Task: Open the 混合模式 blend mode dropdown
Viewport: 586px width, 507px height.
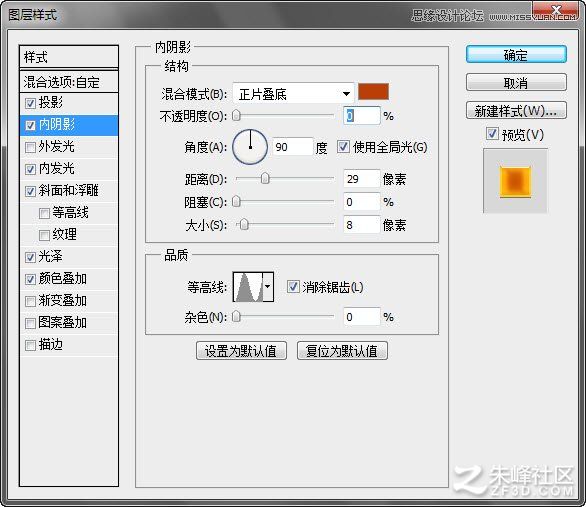Action: pos(293,93)
